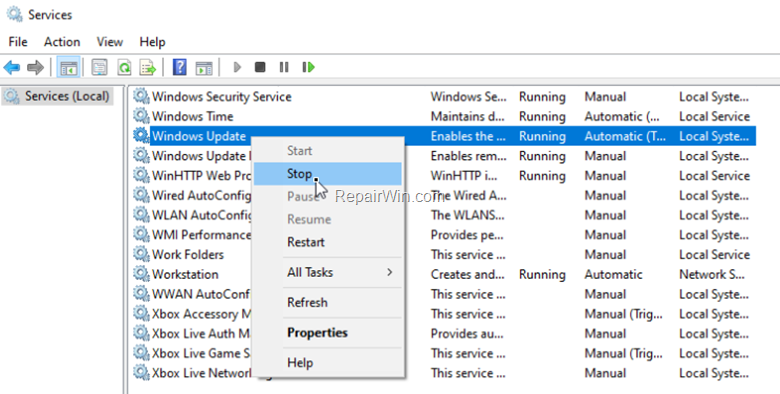Click the WMI Performance service name
This screenshot has height=394, width=780.
201,234
